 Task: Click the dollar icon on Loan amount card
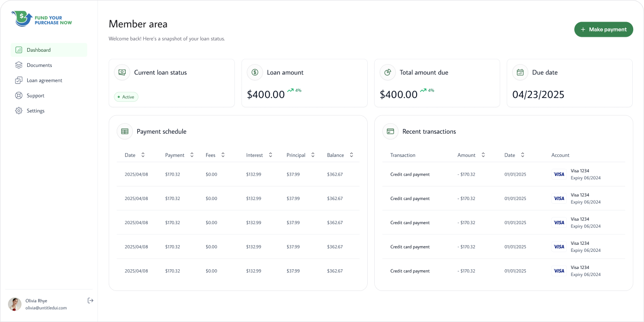(x=255, y=72)
